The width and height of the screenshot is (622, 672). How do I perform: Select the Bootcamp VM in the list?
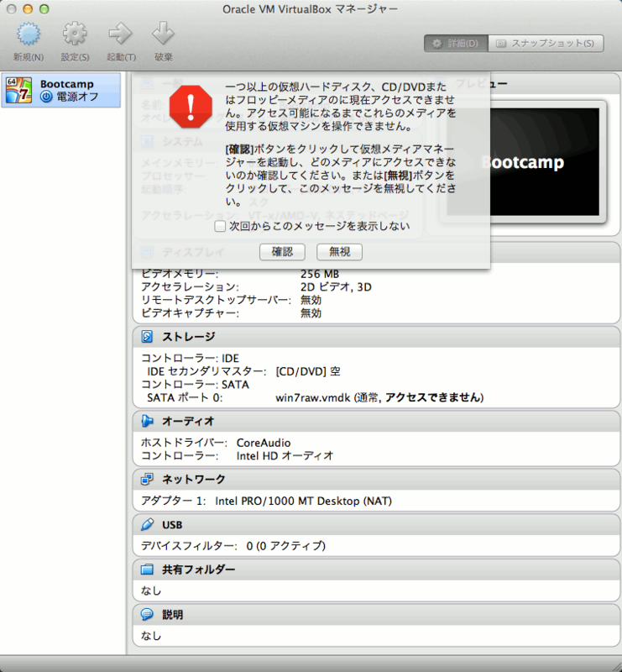point(60,90)
